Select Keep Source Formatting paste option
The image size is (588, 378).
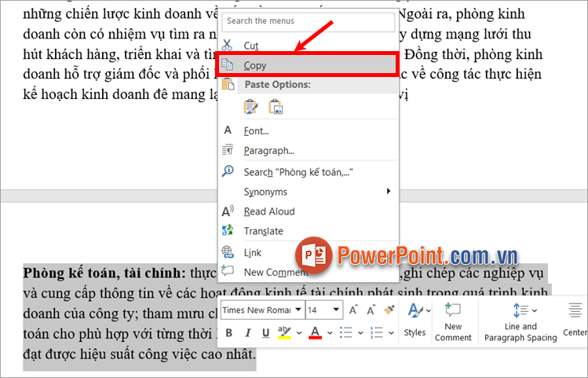[x=250, y=107]
